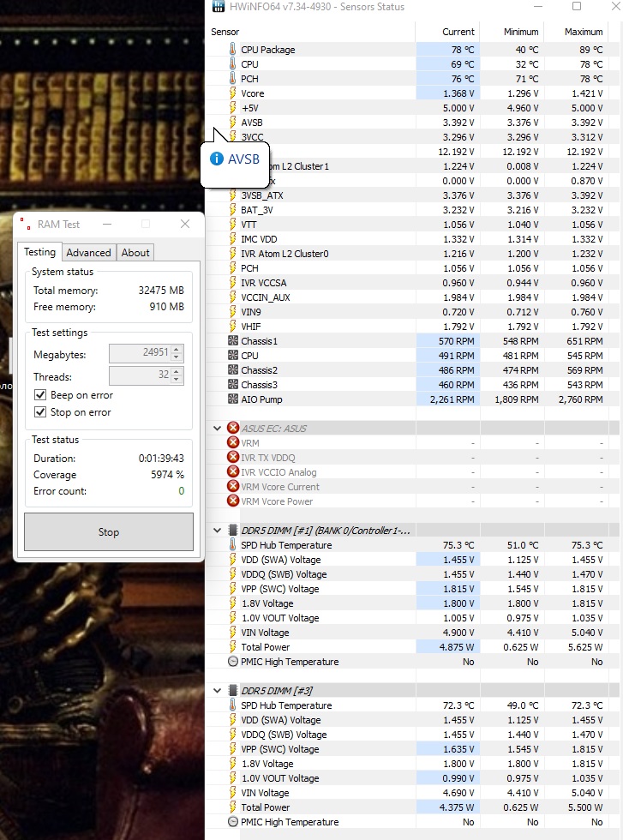Image resolution: width=623 pixels, height=840 pixels.
Task: Decrease the Threads value with down arrow
Action: [177, 378]
